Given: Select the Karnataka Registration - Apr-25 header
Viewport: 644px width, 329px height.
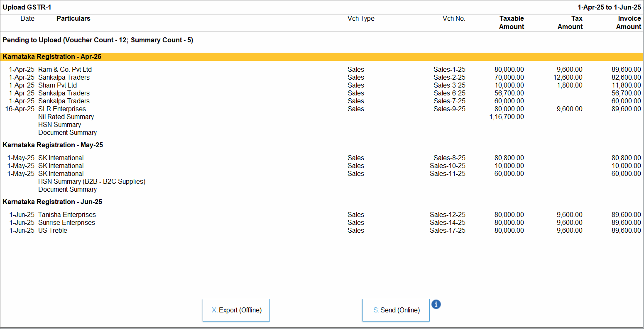Looking at the screenshot, I should [52, 57].
